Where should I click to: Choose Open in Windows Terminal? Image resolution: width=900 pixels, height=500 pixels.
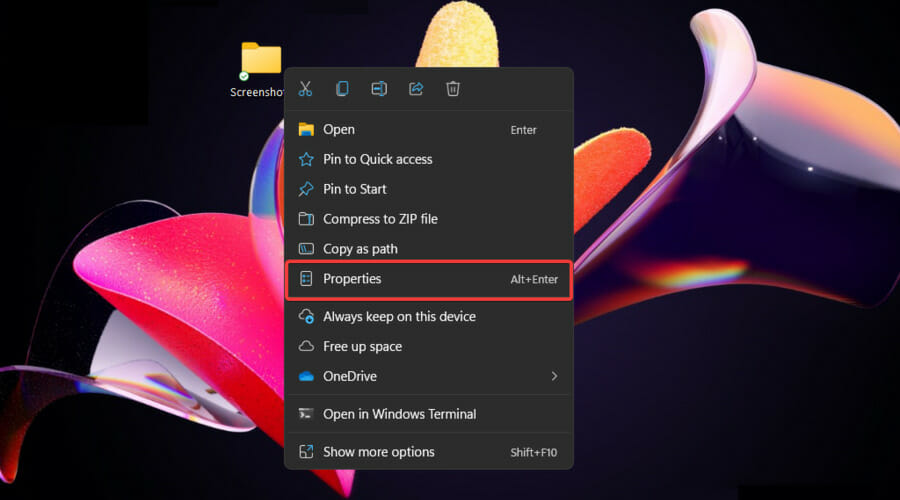(x=399, y=414)
